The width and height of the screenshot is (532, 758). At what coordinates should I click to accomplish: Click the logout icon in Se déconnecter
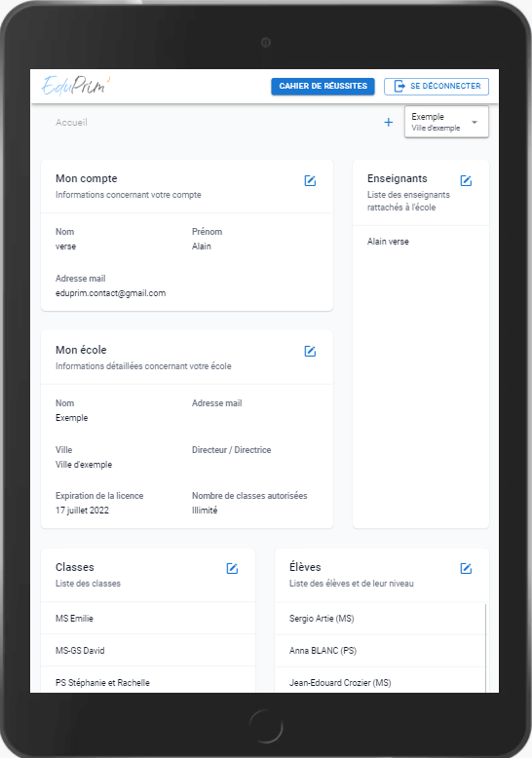399,86
